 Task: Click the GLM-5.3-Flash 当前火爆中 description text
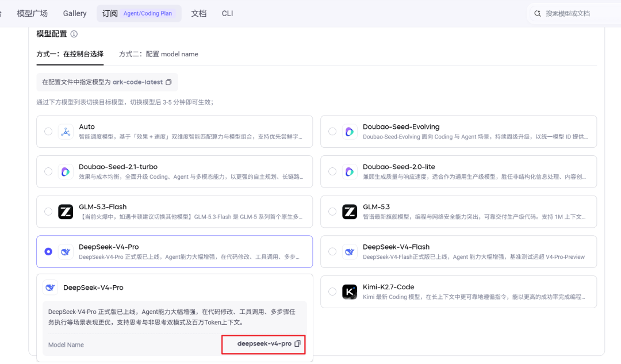pos(190,217)
